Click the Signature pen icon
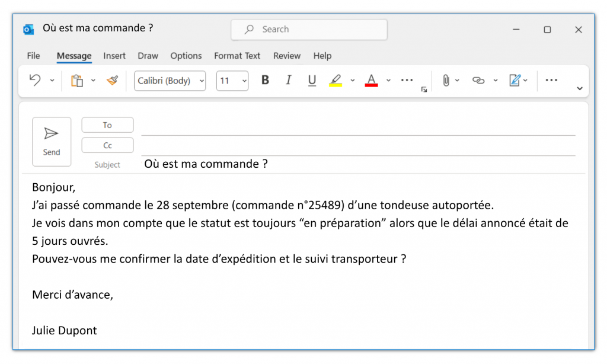This screenshot has height=364, width=607. [515, 81]
